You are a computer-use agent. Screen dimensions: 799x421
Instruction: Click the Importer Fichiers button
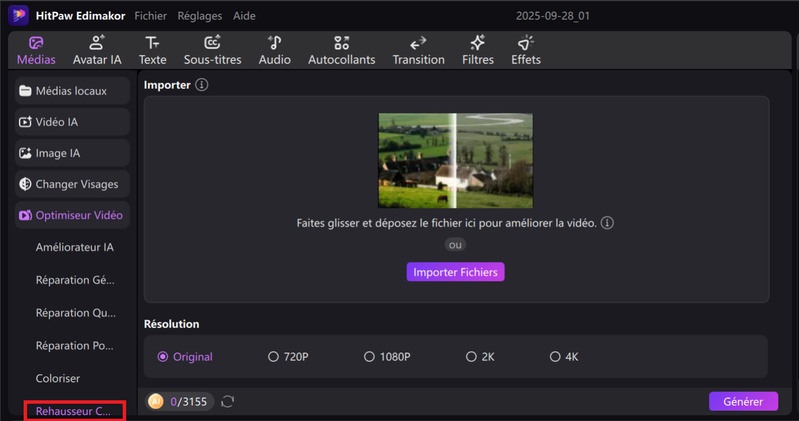(x=455, y=272)
